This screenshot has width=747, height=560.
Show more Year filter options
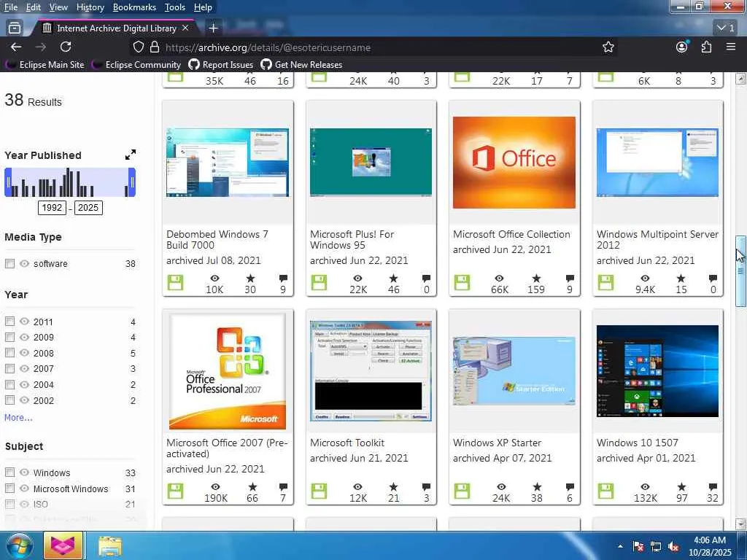[18, 418]
